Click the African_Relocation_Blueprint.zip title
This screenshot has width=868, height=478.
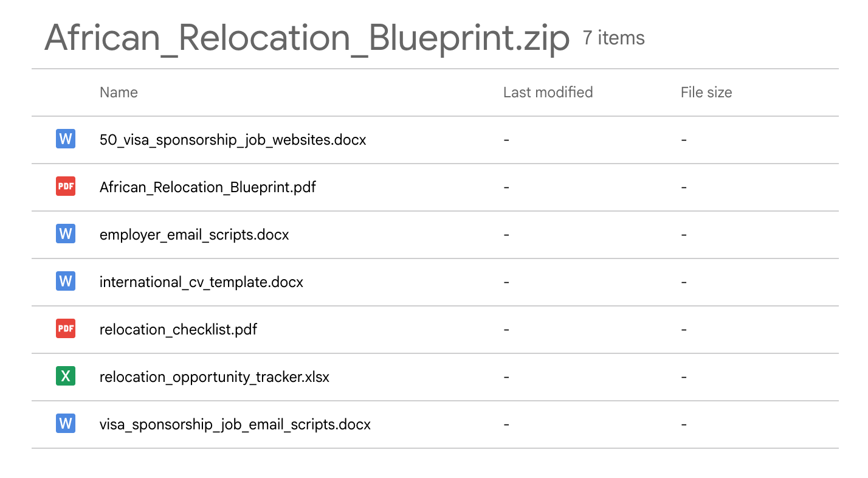(307, 38)
